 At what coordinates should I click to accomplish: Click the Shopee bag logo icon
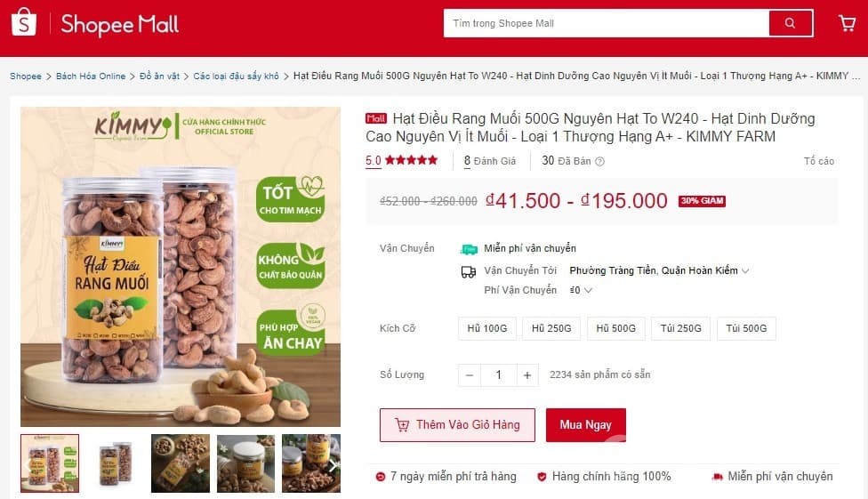pyautogui.click(x=24, y=22)
